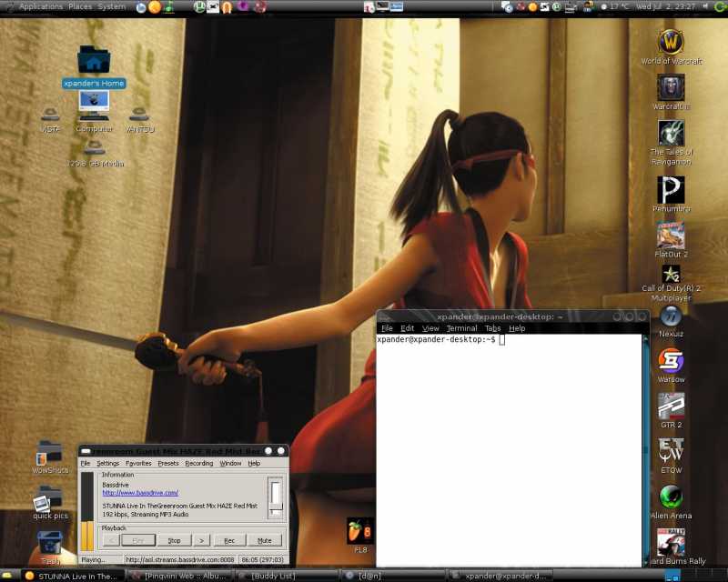Adjust the player's vertical volume slider
728x582 pixels.
point(276,498)
